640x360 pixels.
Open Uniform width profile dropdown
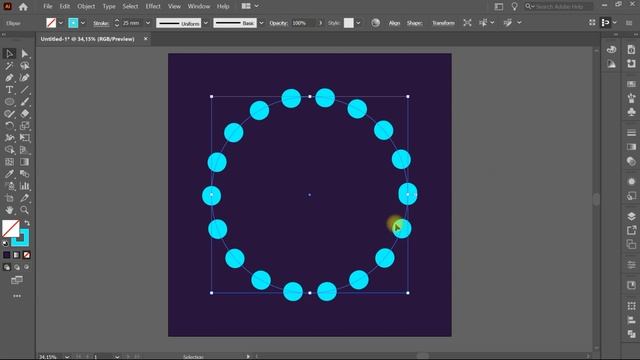click(206, 23)
